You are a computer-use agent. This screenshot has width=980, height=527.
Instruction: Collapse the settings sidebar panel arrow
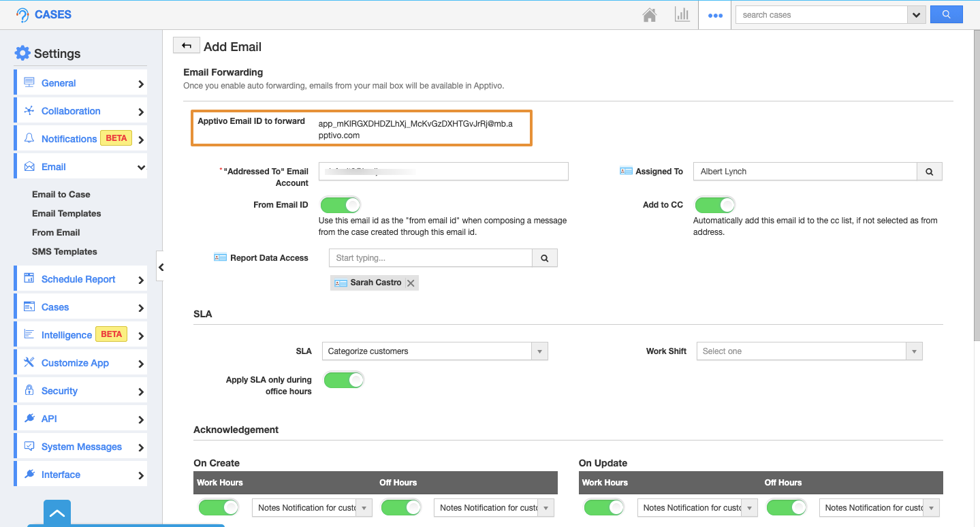(x=161, y=268)
